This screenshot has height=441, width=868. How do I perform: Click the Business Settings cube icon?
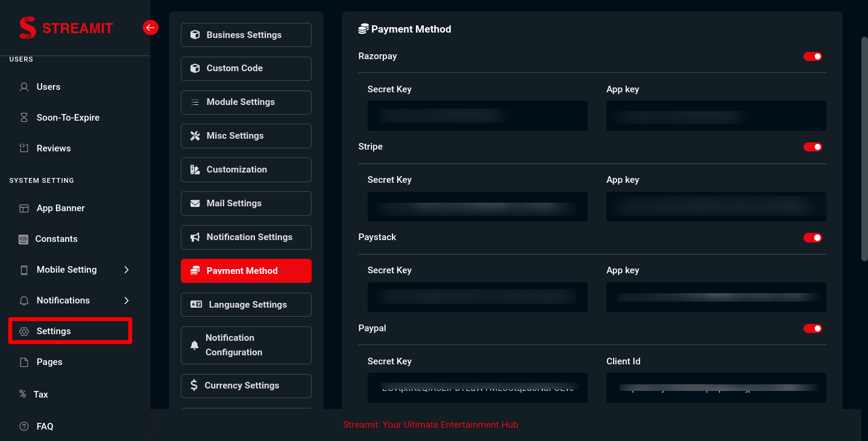(195, 35)
